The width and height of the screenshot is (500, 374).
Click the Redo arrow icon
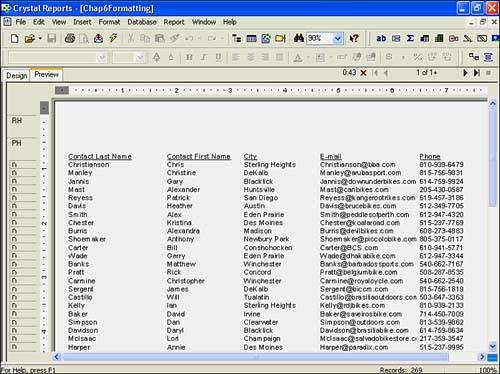coord(211,38)
